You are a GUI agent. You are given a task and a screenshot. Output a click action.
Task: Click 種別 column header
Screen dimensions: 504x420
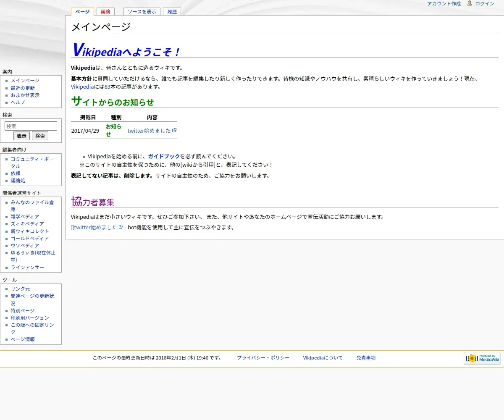pyautogui.click(x=116, y=117)
